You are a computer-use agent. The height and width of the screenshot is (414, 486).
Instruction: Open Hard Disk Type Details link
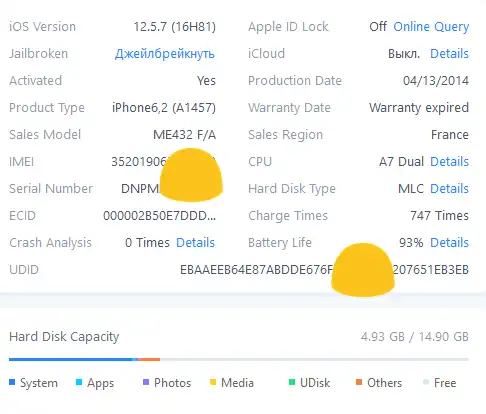point(449,189)
